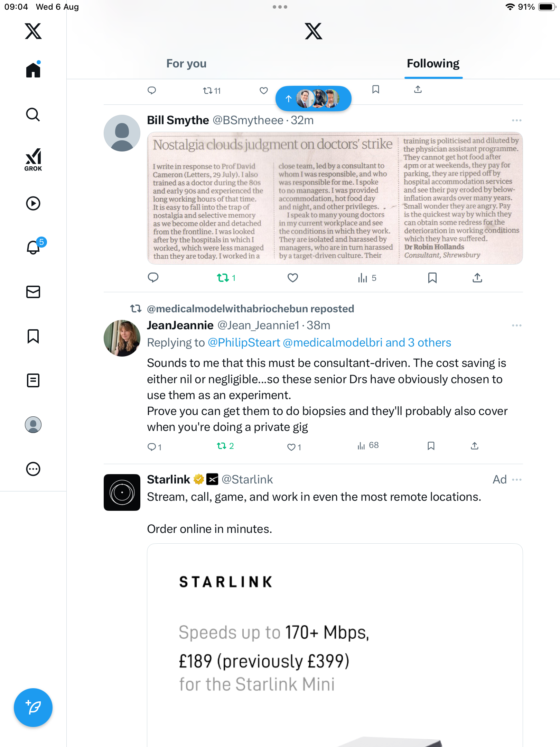Share JeanJeannie's post
The image size is (560, 747).
[x=475, y=446]
